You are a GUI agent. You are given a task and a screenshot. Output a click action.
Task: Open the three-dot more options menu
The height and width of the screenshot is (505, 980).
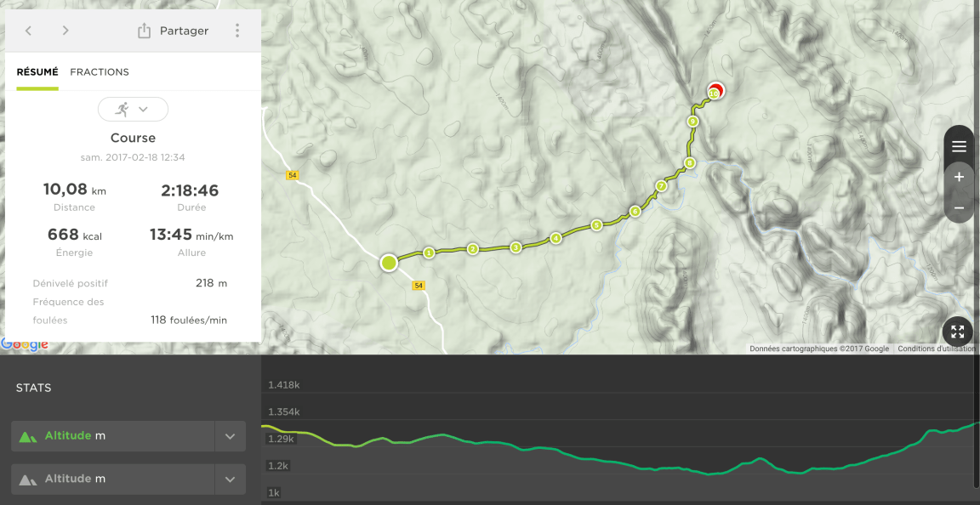click(237, 31)
